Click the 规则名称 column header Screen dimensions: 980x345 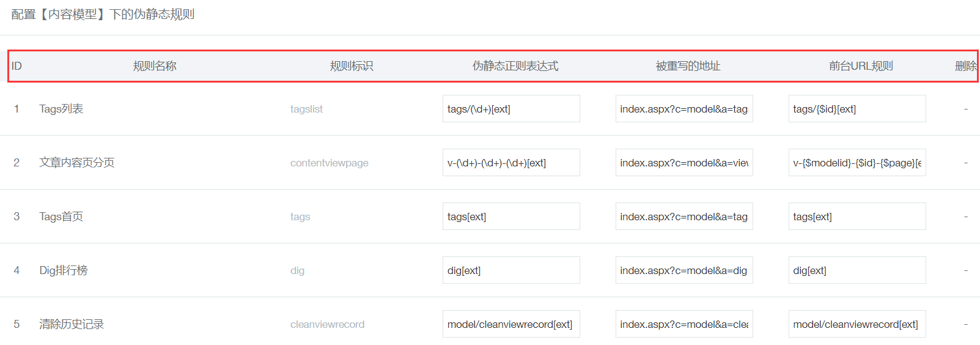click(155, 66)
